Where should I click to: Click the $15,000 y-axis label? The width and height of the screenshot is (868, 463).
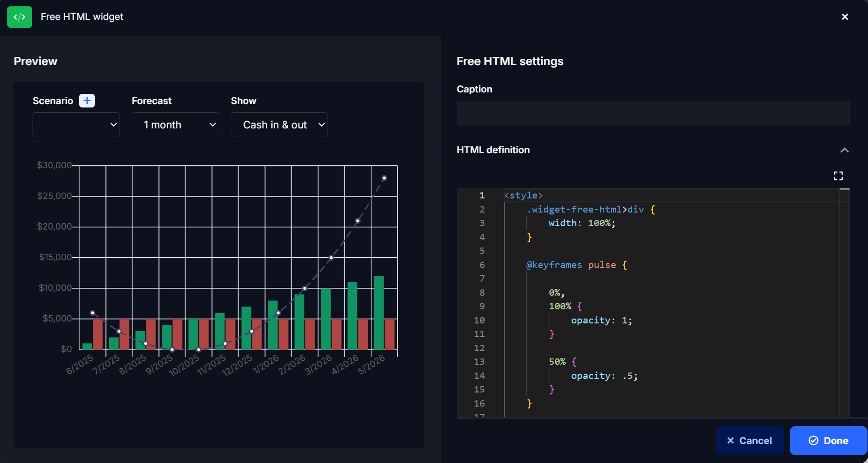55,257
